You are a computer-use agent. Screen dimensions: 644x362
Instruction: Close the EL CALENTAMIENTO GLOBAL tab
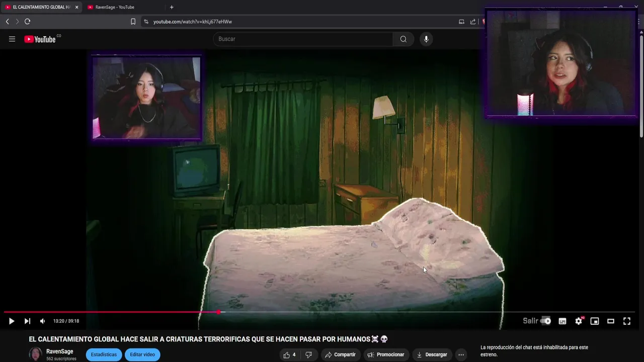[x=76, y=7]
